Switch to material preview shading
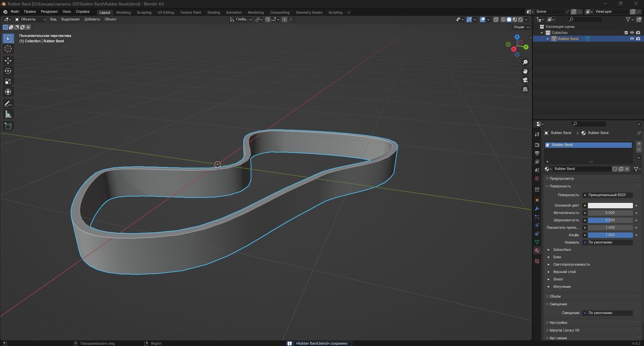 (x=515, y=19)
